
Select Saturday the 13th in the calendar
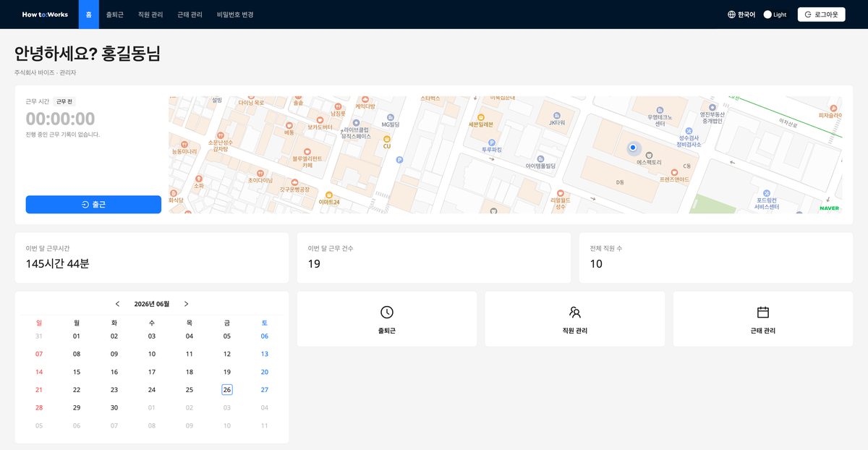[x=265, y=354]
